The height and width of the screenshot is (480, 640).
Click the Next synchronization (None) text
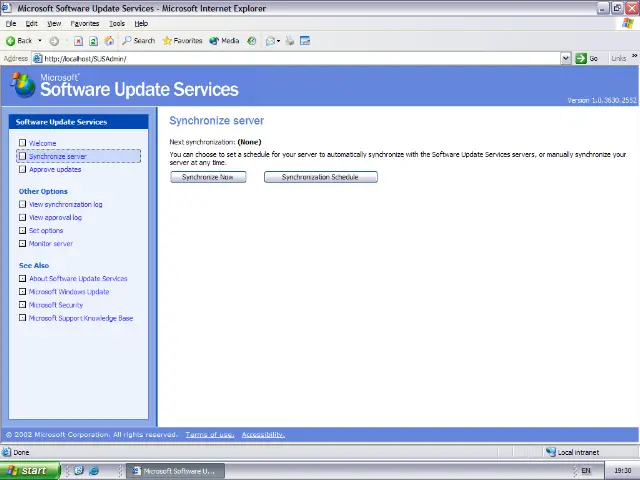[x=215, y=142]
